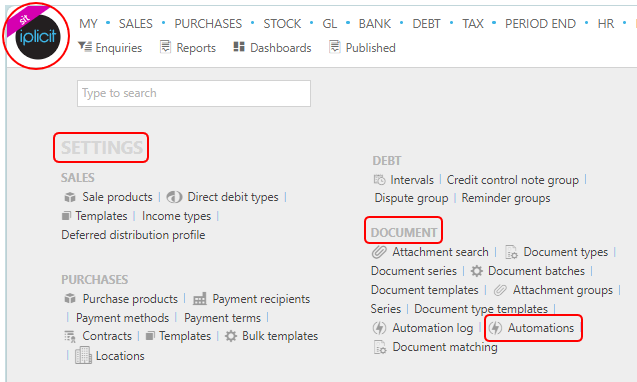The image size is (637, 382).
Task: Open the Payment terms link
Action: 222,318
